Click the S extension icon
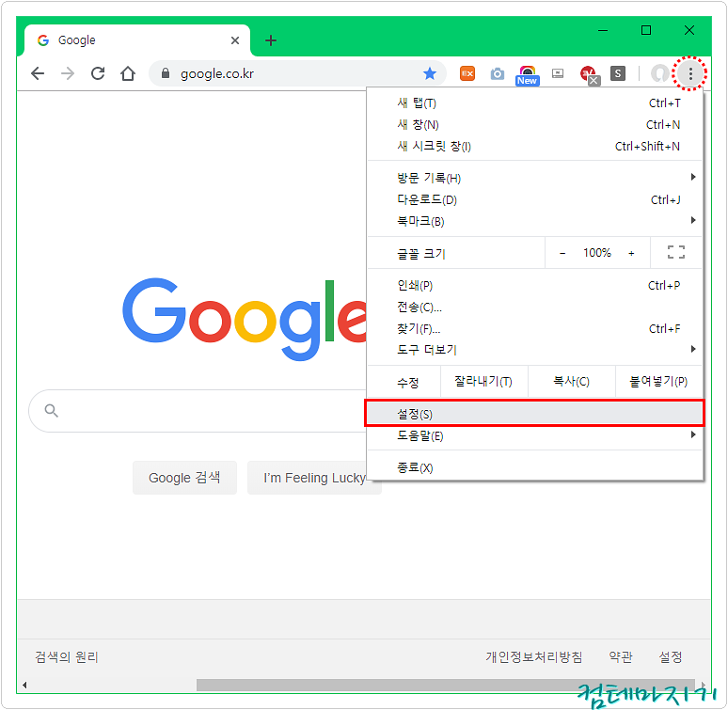 618,73
